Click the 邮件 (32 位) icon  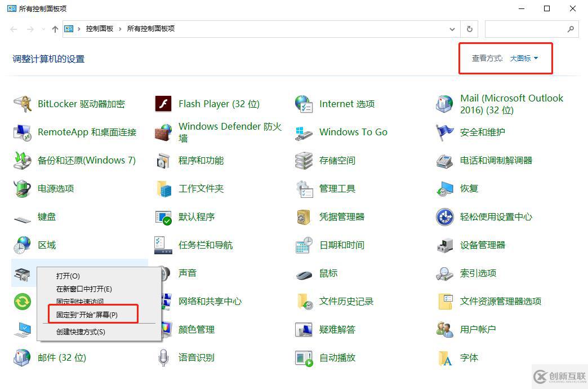pos(23,358)
